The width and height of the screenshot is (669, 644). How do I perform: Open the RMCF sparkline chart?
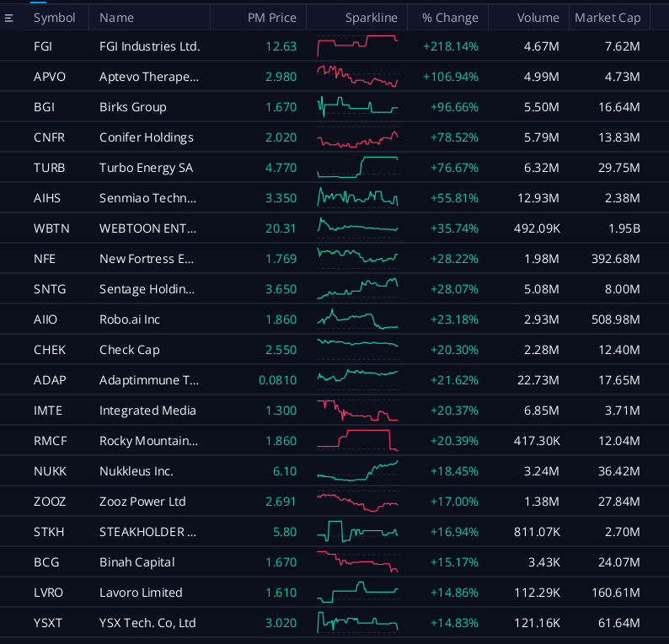[357, 440]
